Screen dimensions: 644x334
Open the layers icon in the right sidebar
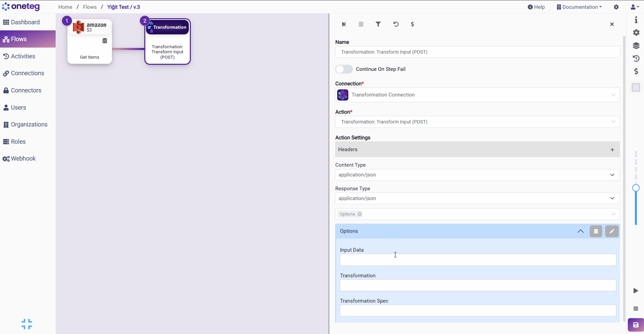636,46
